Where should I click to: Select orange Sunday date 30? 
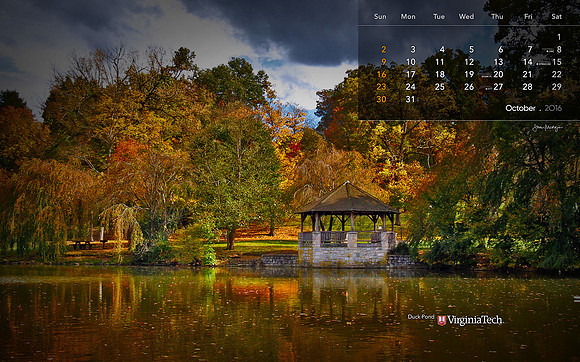pyautogui.click(x=381, y=99)
